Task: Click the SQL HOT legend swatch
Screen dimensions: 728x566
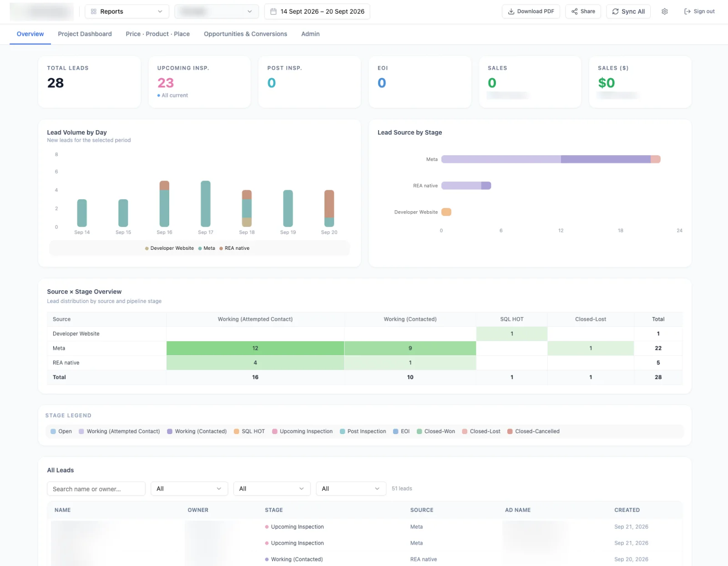Action: pos(237,431)
